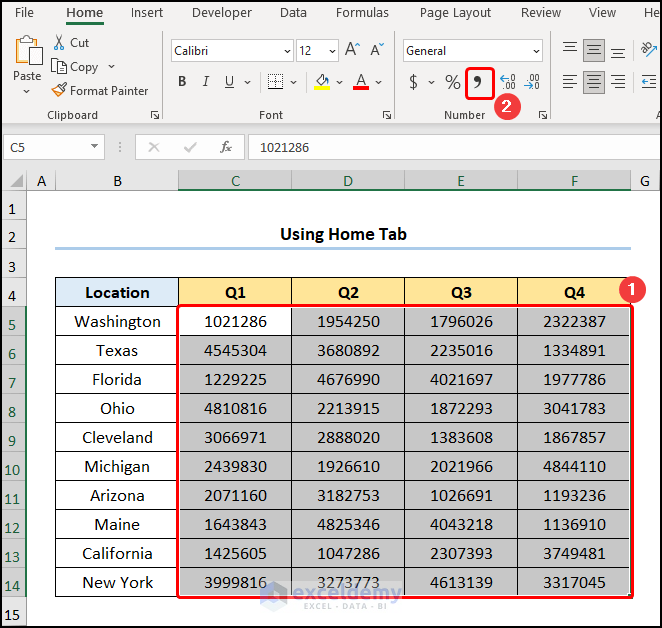The image size is (662, 628).
Task: Expand the General number format dropdown
Action: [536, 51]
